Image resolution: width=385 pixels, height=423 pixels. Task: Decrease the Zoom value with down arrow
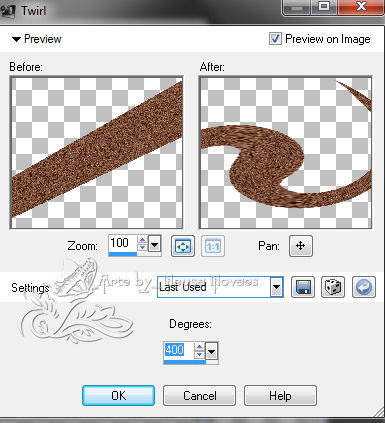(x=142, y=248)
